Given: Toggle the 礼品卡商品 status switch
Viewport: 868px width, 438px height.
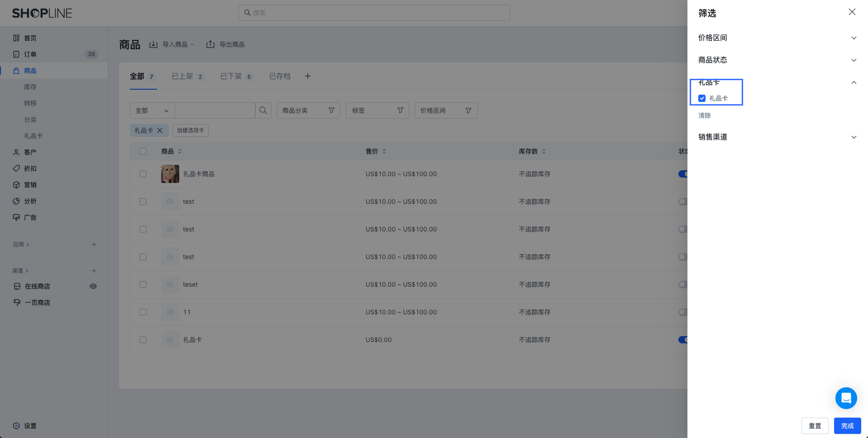Looking at the screenshot, I should tap(683, 174).
